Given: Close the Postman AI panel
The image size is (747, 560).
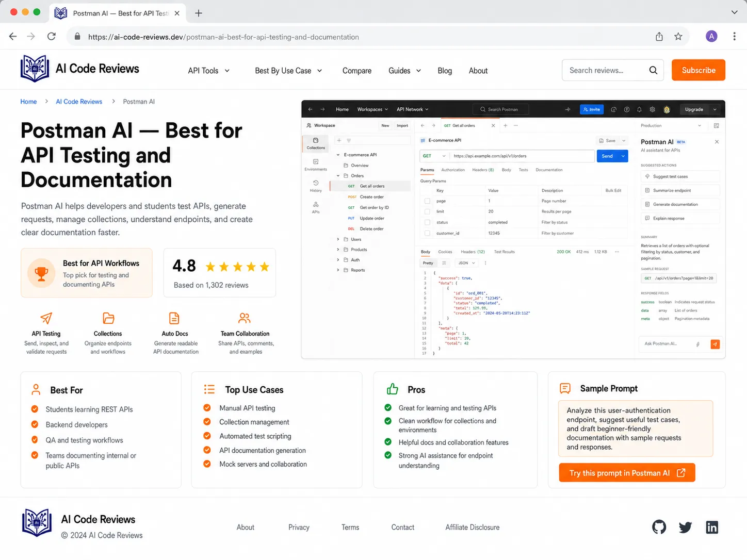Looking at the screenshot, I should click(x=717, y=142).
